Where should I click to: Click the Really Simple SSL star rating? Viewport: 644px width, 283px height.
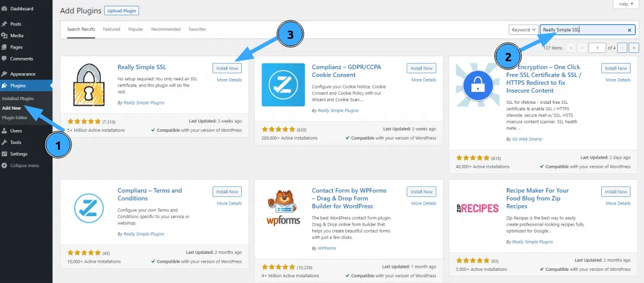(84, 121)
